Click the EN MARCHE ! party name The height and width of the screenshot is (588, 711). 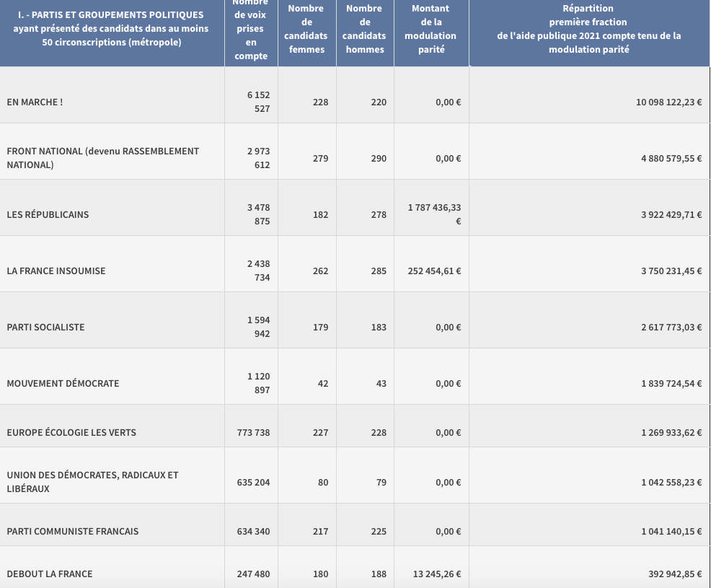35,102
